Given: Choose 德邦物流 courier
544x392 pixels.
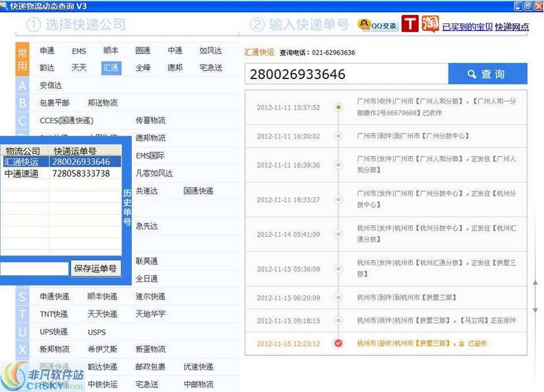Looking at the screenshot, I should point(151,138).
